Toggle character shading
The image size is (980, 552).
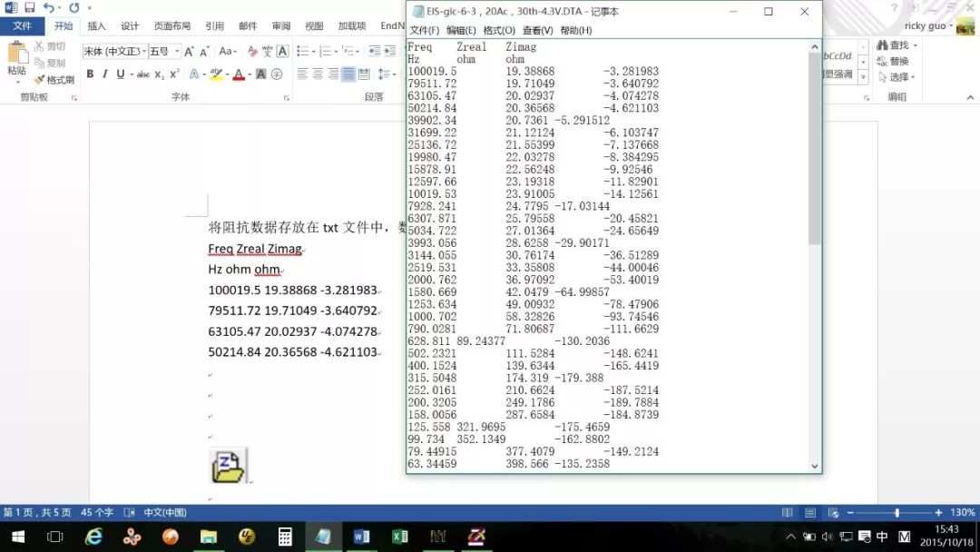[x=261, y=74]
